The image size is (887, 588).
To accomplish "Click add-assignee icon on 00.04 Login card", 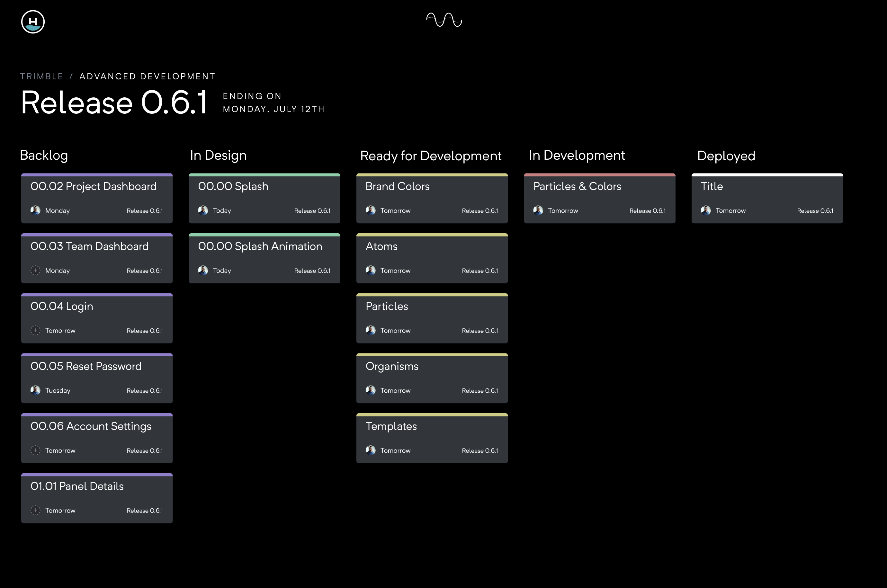I will coord(35,330).
